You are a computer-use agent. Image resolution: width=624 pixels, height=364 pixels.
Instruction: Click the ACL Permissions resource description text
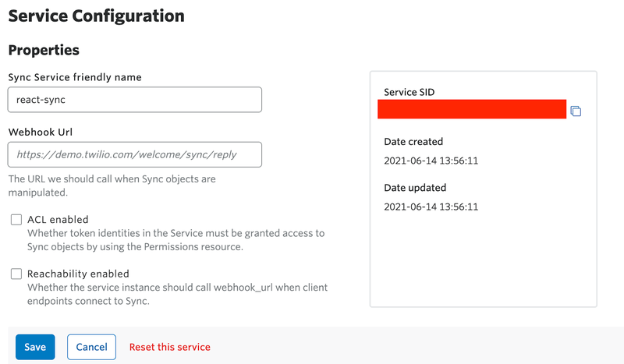pos(175,240)
